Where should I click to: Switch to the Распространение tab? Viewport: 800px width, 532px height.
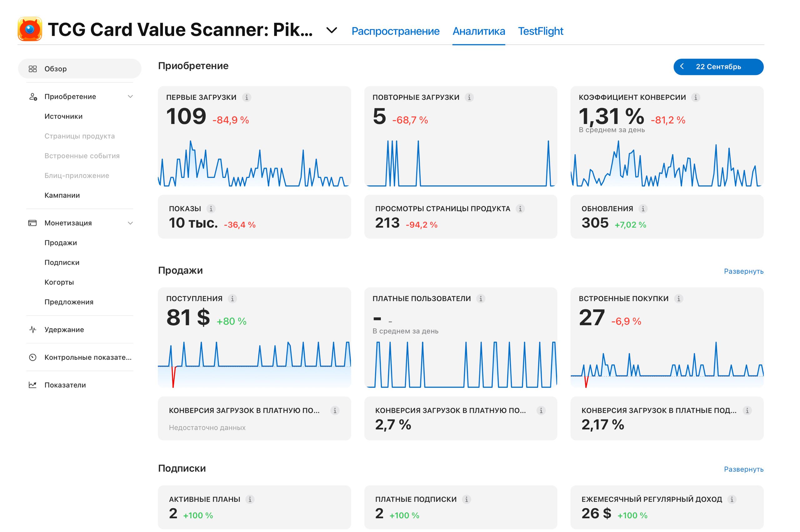[395, 31]
